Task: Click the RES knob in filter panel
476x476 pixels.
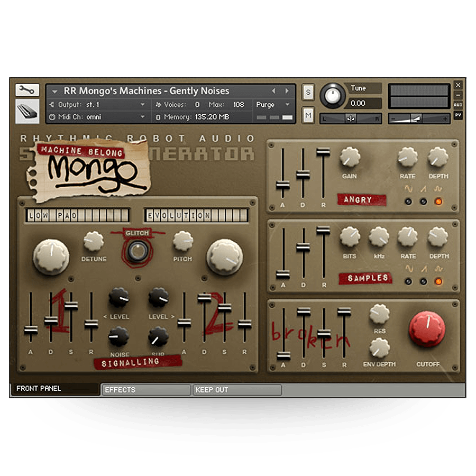Action: [x=379, y=314]
